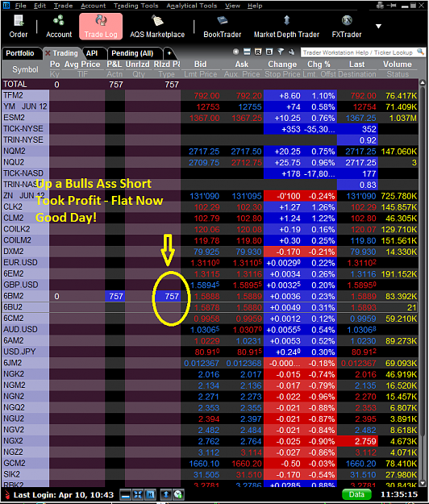Viewport: 429px width, 504px height.
Task: Click the CLK2 ask price 102.30
Action: pyautogui.click(x=249, y=207)
